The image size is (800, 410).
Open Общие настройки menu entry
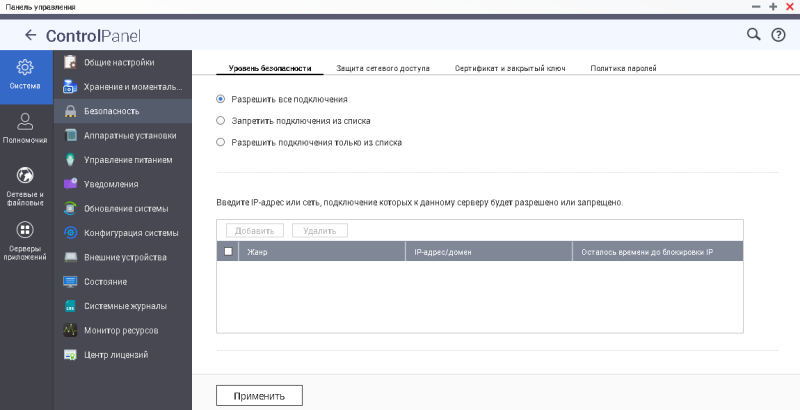pos(119,62)
